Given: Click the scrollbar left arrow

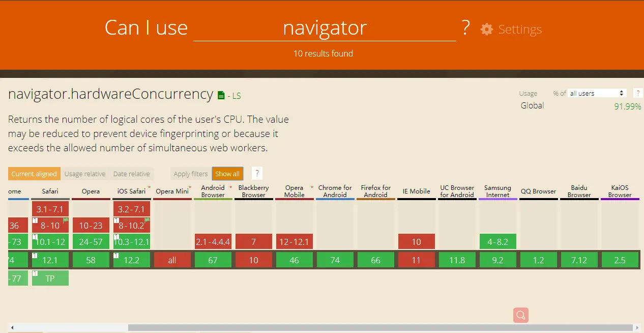Looking at the screenshot, I should pyautogui.click(x=12, y=327).
